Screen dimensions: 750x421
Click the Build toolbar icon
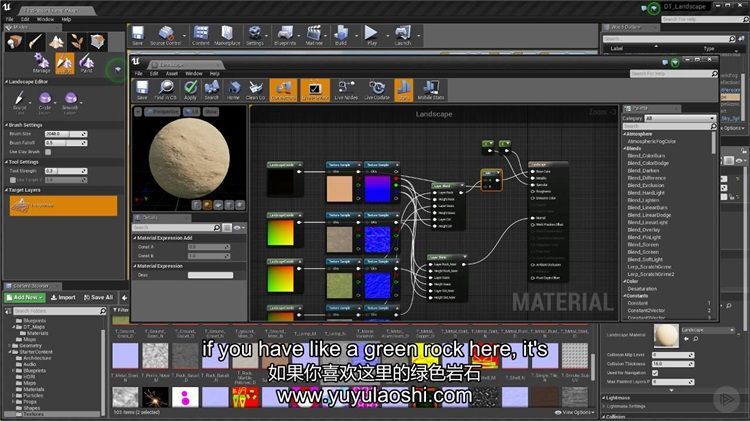[x=341, y=36]
